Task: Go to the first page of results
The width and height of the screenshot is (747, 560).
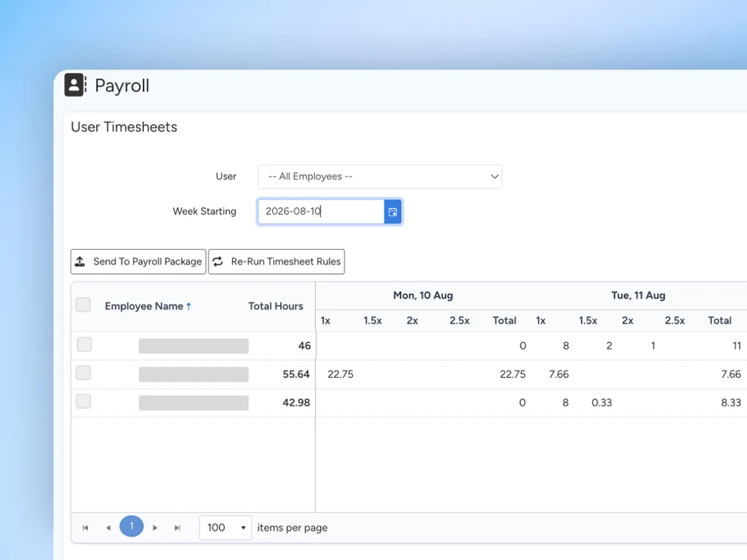Action: [x=85, y=528]
